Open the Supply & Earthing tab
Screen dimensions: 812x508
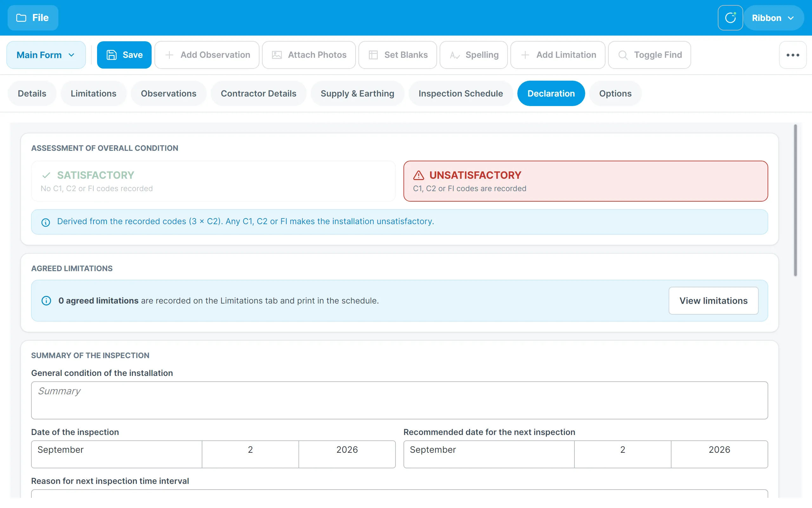[x=357, y=93]
